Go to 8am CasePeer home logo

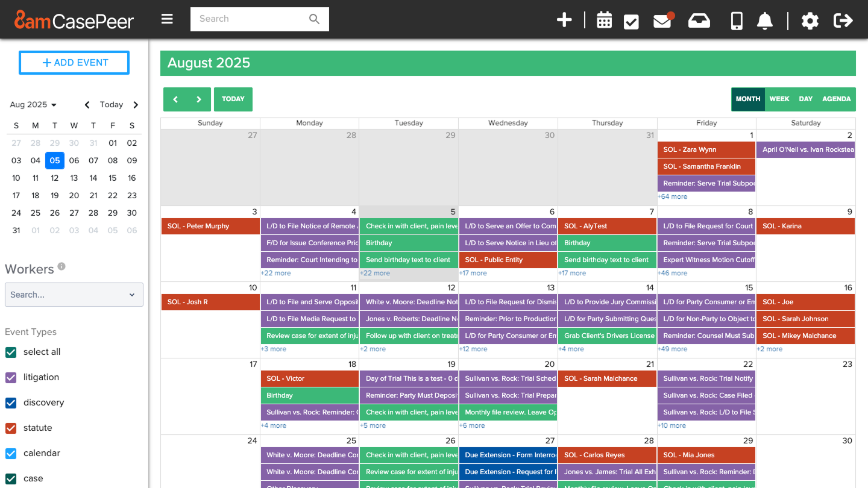[x=74, y=20]
